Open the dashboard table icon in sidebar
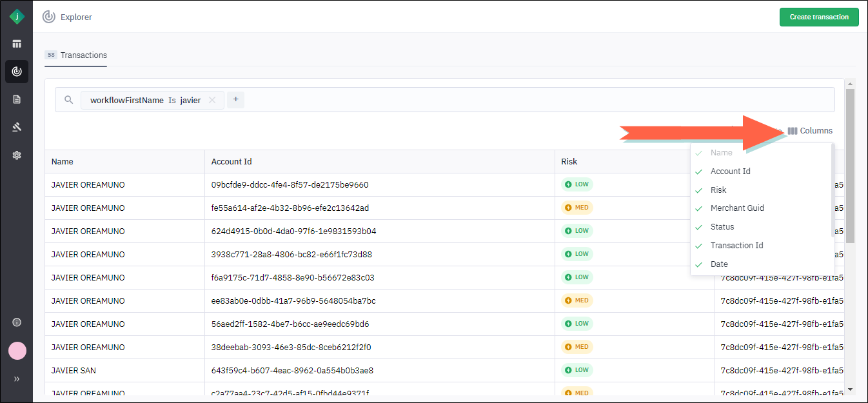Viewport: 868px width, 403px height. 17,44
